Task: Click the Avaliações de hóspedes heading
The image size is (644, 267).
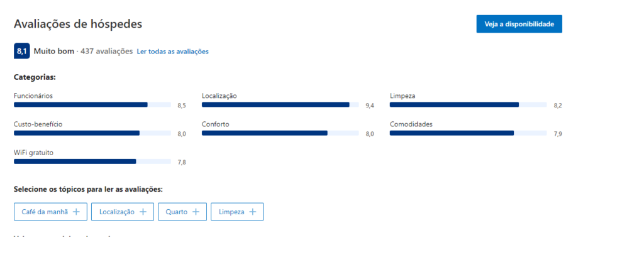Action: (78, 24)
